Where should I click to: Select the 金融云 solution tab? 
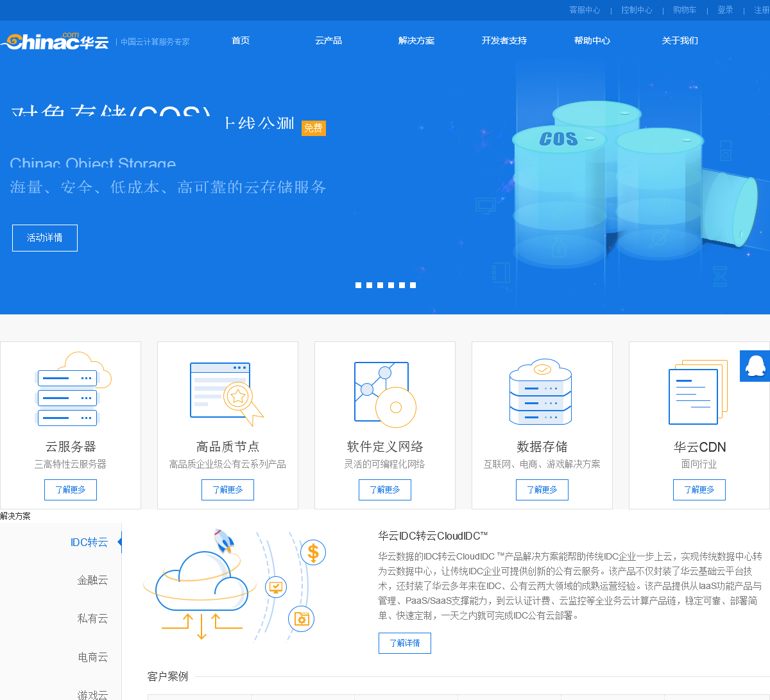pyautogui.click(x=92, y=580)
